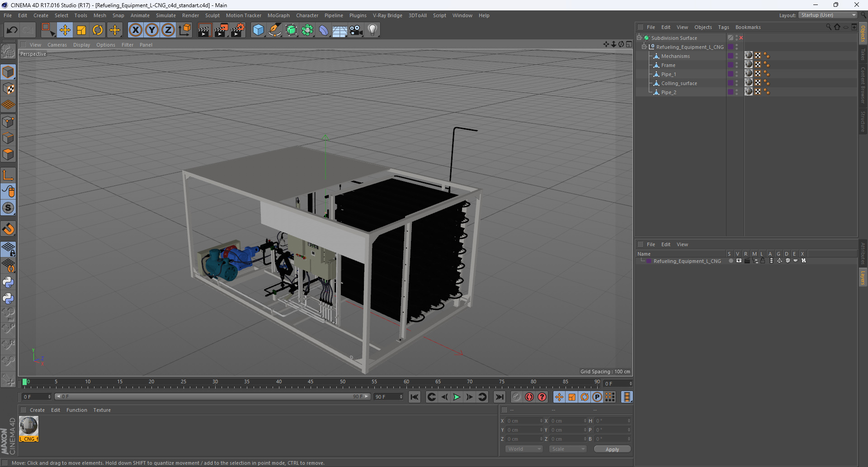Image resolution: width=868 pixels, height=467 pixels.
Task: Toggle coordinate system icon
Action: point(185,30)
